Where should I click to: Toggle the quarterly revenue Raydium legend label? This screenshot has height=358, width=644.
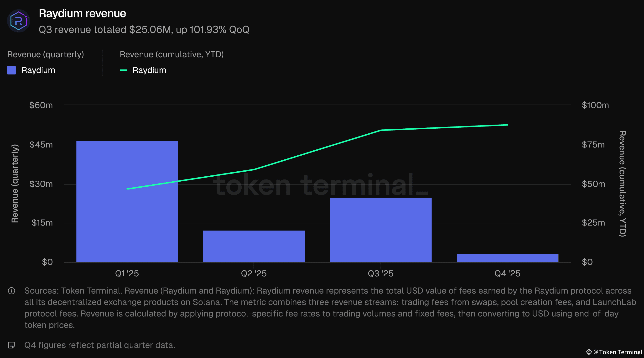coord(38,70)
